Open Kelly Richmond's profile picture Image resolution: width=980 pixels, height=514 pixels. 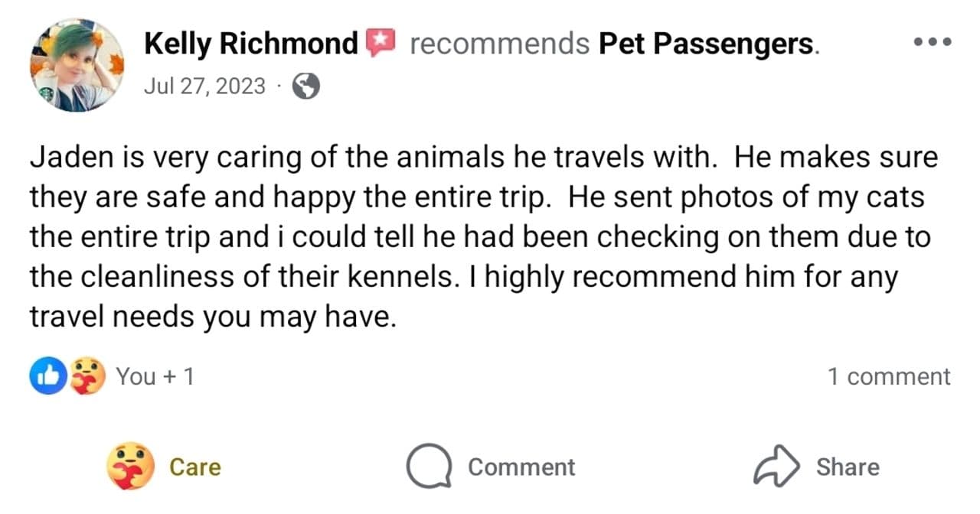click(77, 65)
